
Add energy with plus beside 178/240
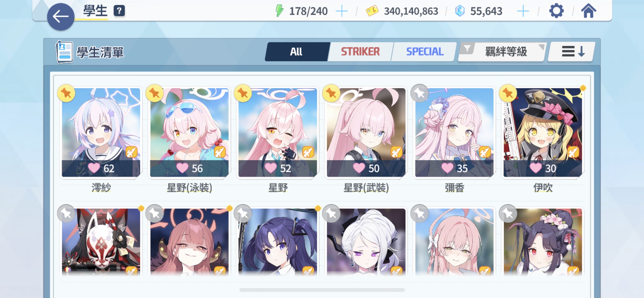[x=342, y=11]
